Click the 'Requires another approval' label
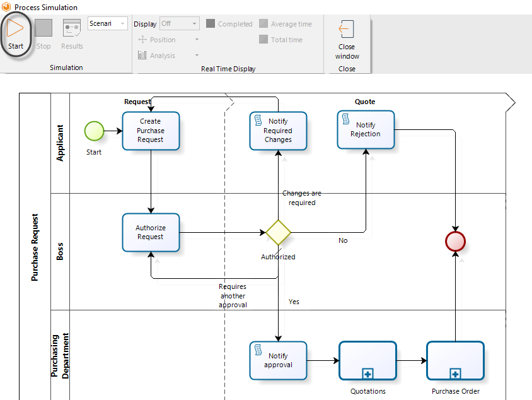532x400 pixels. point(233,296)
